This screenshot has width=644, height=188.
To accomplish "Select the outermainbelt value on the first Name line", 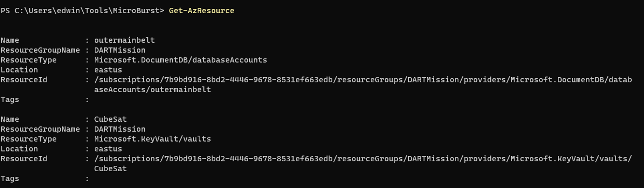I will tap(124, 40).
